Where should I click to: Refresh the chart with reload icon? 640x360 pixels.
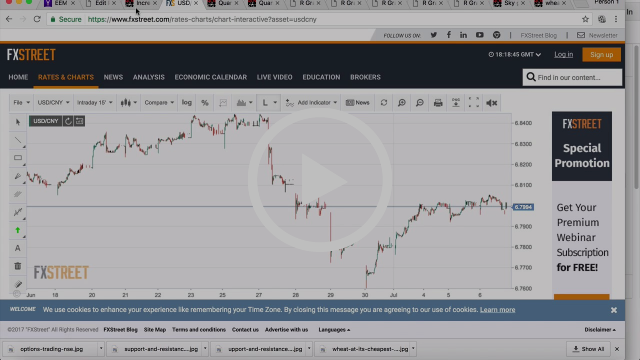[x=384, y=103]
